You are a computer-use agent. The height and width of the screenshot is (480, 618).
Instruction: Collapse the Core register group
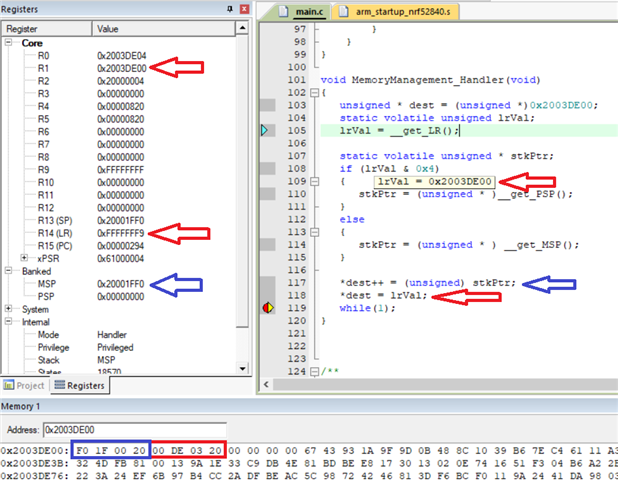[9, 43]
